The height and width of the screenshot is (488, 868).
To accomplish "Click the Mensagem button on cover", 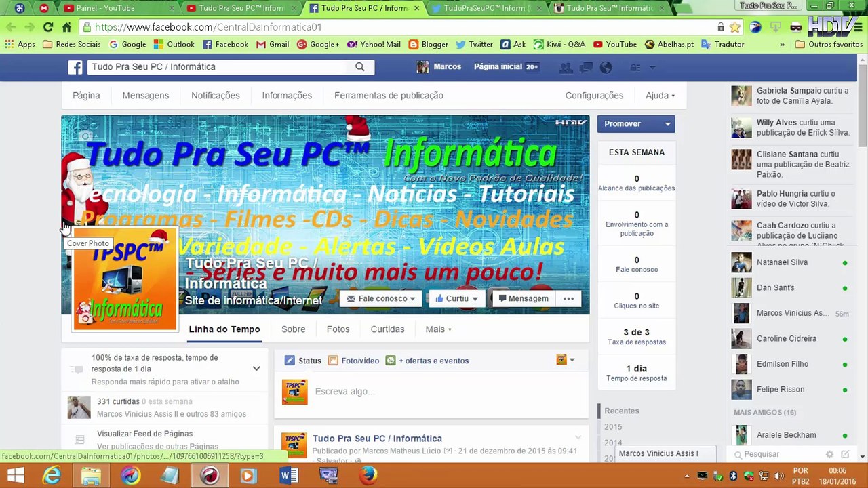I will click(x=523, y=298).
